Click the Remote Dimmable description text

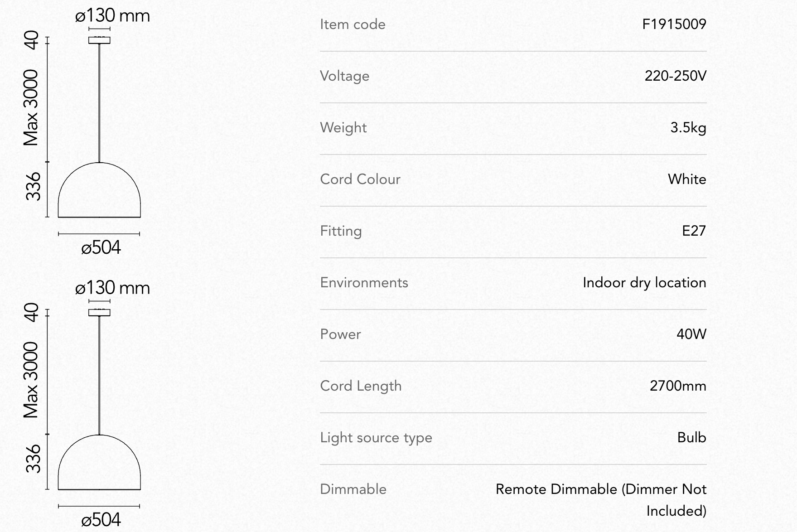click(601, 500)
